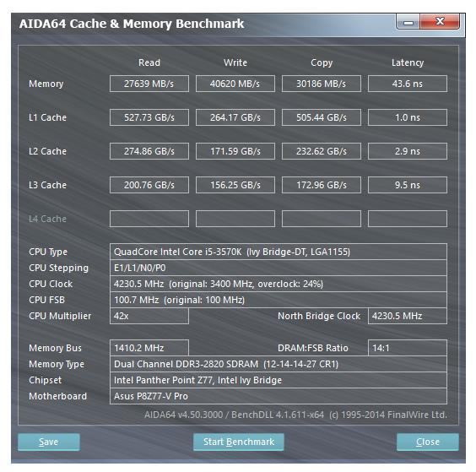Click the AIDA64 Cache & Memory Benchmark title

tap(132, 24)
